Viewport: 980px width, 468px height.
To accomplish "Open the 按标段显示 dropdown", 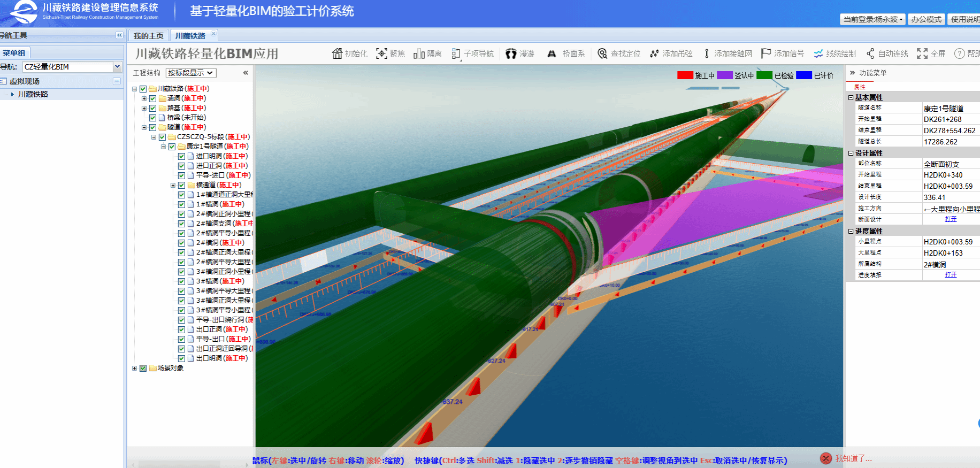I will pyautogui.click(x=190, y=73).
